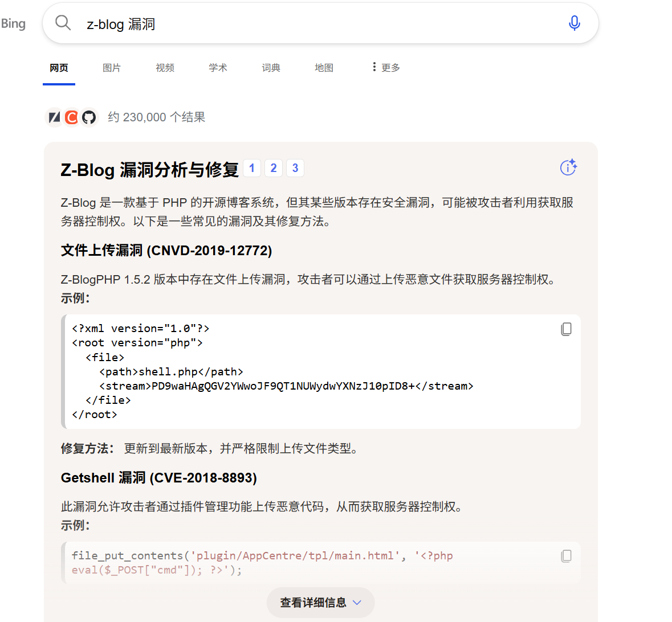The height and width of the screenshot is (622, 672).
Task: Activate voice search microphone icon
Action: pyautogui.click(x=575, y=23)
